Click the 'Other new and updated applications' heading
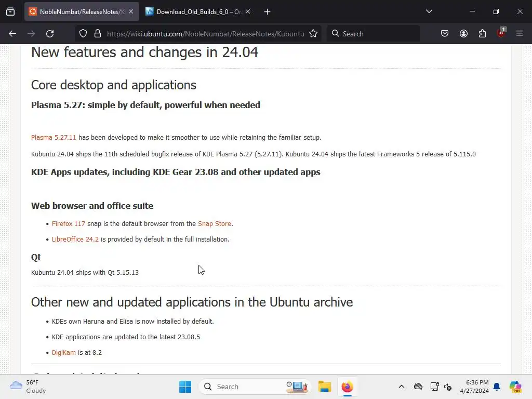Viewport: 532px width, 399px height. [192, 302]
